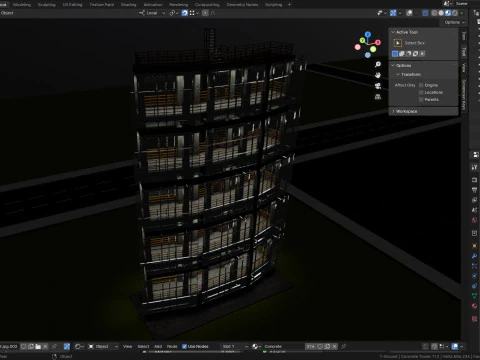Select the Select Box tool icon
The image size is (480, 360).
click(398, 43)
